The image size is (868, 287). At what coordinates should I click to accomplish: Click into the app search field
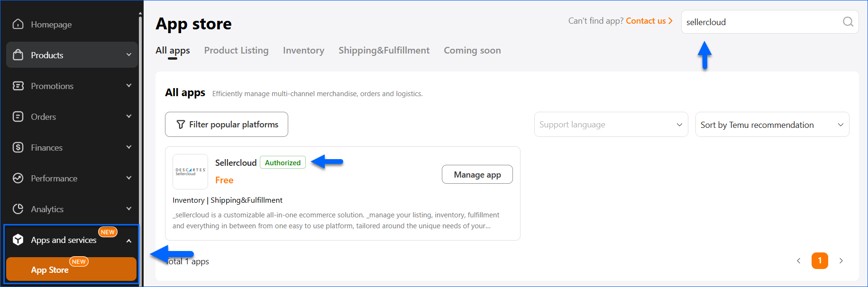[x=758, y=22]
